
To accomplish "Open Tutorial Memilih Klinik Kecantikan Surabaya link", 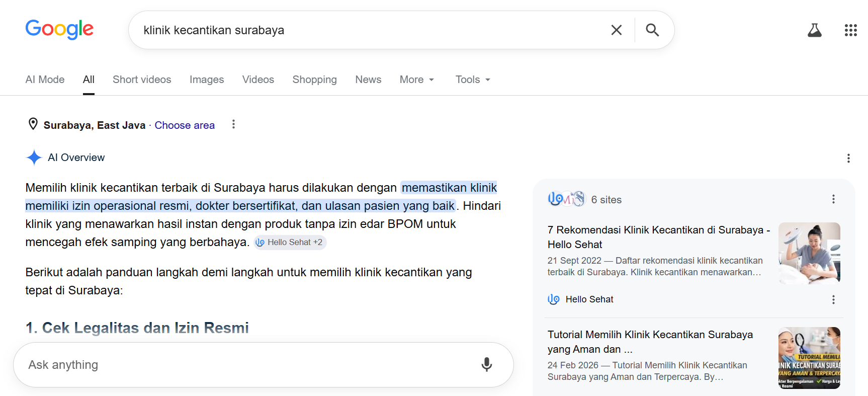I will pos(650,342).
